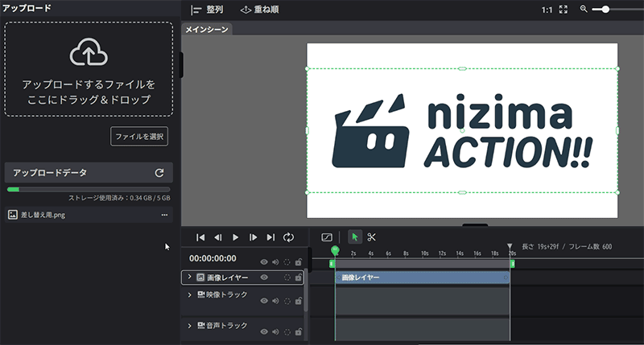Hide the 音声トラック track
The image size is (644, 345).
coord(264,332)
